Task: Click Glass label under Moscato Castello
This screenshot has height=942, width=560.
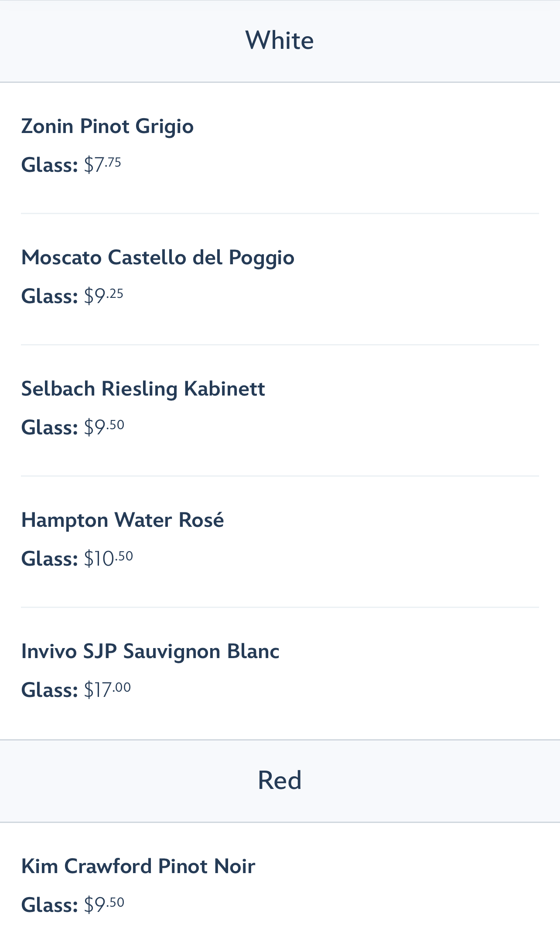Action: 50,296
